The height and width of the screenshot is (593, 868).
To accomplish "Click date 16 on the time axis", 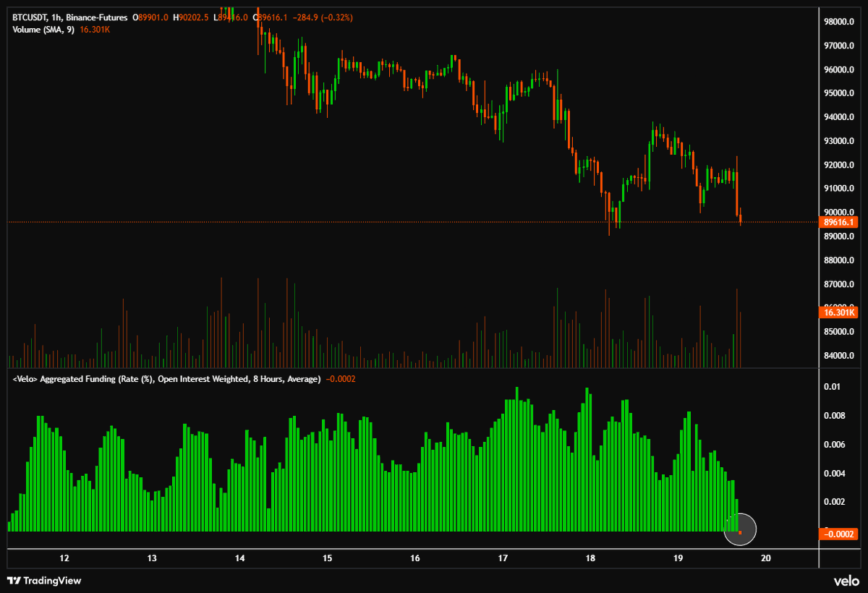I will 415,558.
